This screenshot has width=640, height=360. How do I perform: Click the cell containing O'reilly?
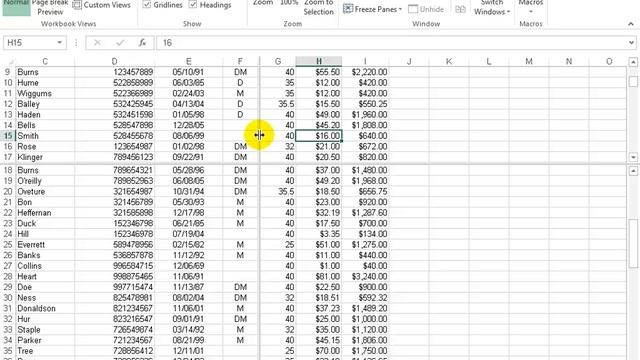(45, 181)
